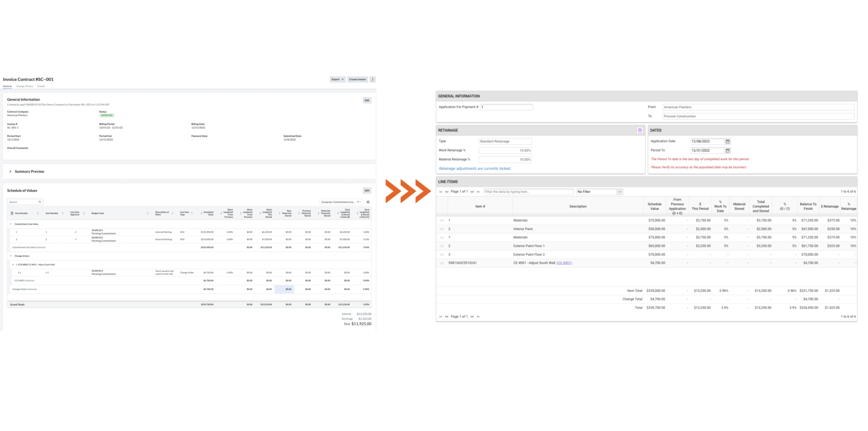Collapse the Change Orders section
Viewport: 868px width, 431px height.
click(x=11, y=256)
